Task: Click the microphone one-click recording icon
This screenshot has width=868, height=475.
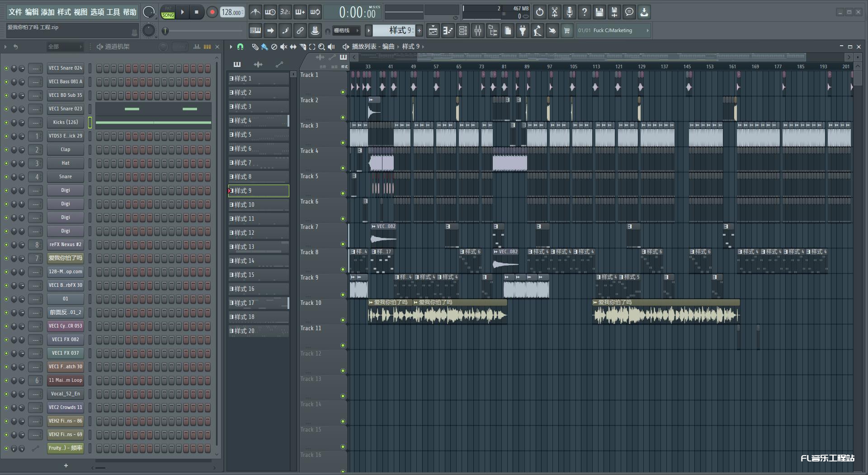Action: pos(570,12)
